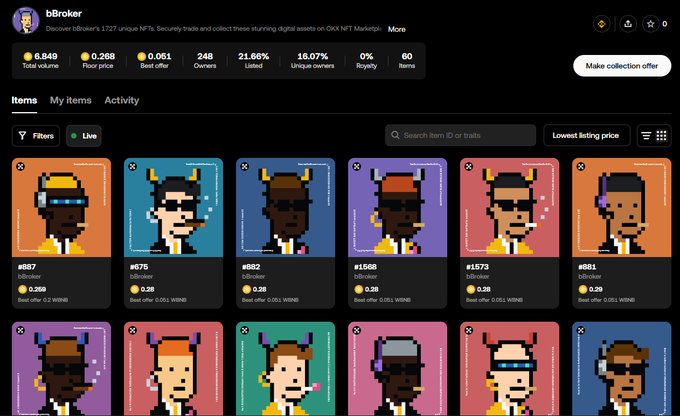The image size is (680, 416).
Task: Open NFT #1568 thumbnail image
Action: (398, 207)
